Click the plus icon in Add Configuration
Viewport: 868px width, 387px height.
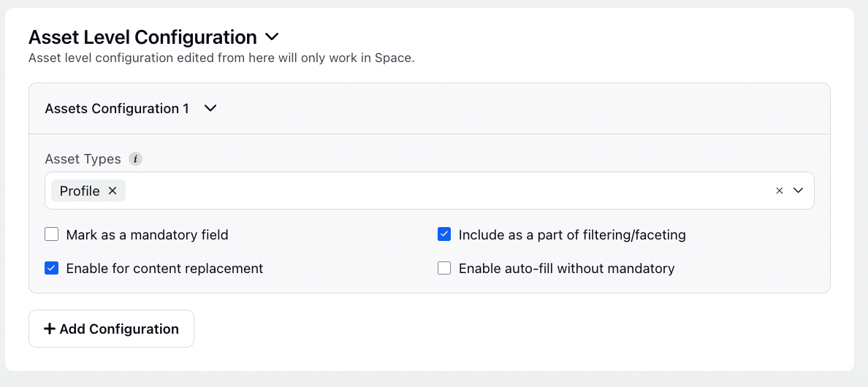tap(49, 329)
